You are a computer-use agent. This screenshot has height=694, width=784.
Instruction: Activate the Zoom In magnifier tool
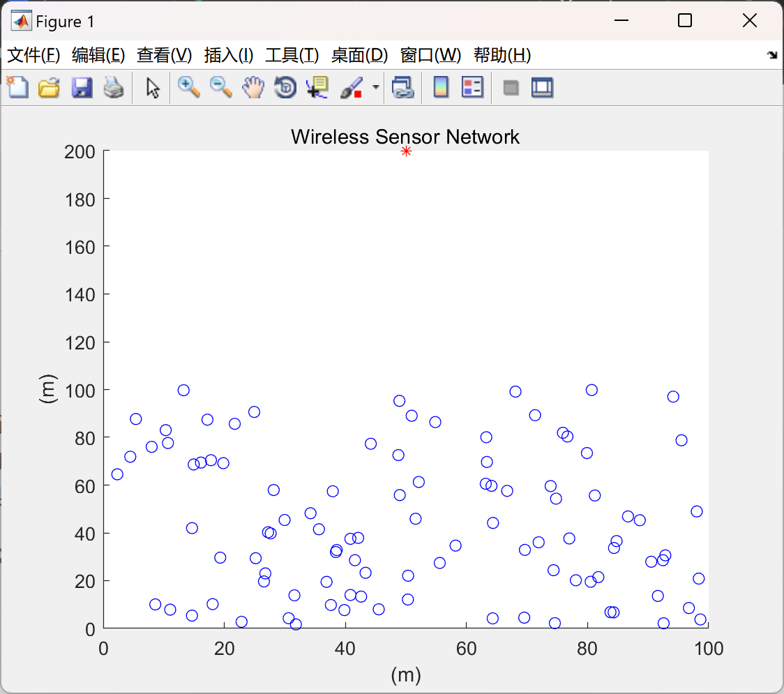click(x=188, y=87)
